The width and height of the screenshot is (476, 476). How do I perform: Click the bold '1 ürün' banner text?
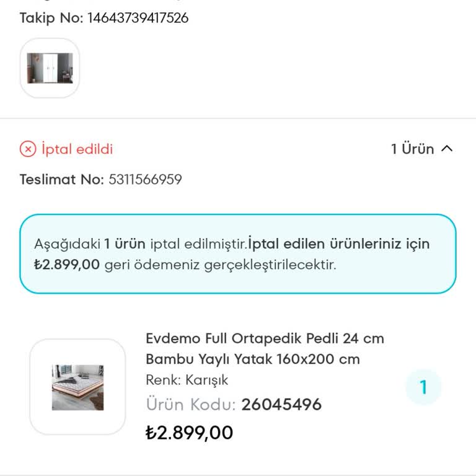click(124, 244)
